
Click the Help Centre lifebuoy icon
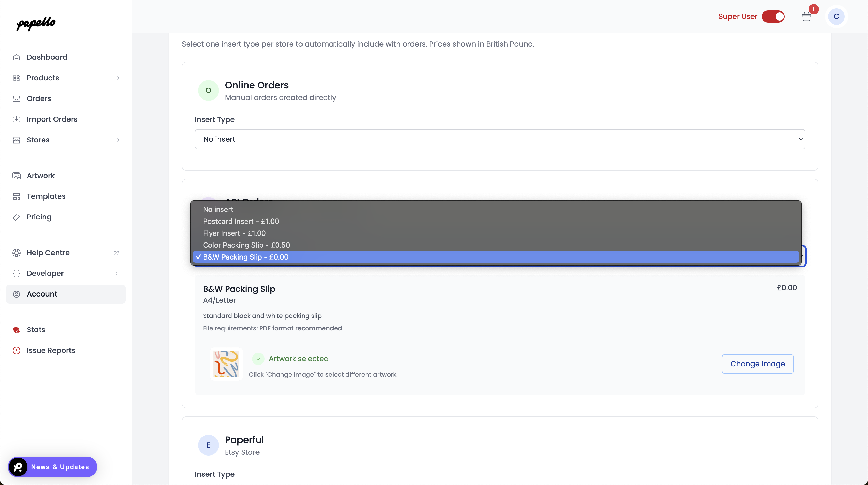(17, 253)
